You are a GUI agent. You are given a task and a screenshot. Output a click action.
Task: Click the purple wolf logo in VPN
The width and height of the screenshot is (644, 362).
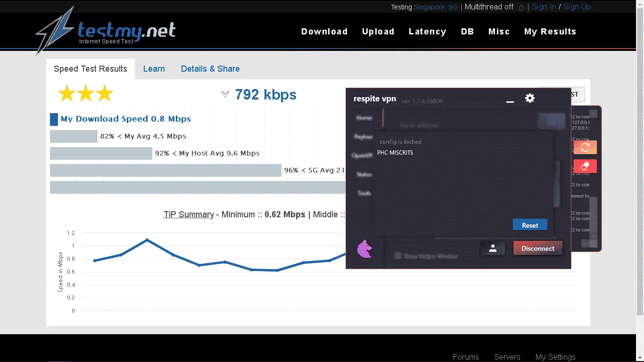[x=364, y=249]
